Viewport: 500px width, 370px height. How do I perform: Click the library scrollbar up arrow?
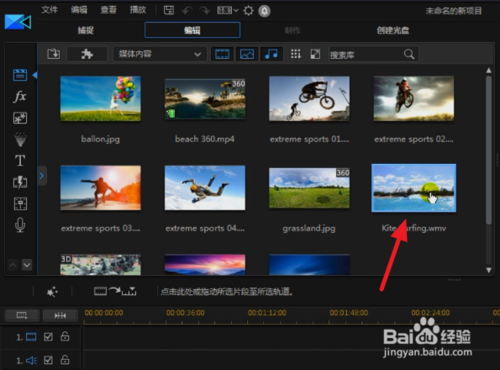tap(489, 70)
